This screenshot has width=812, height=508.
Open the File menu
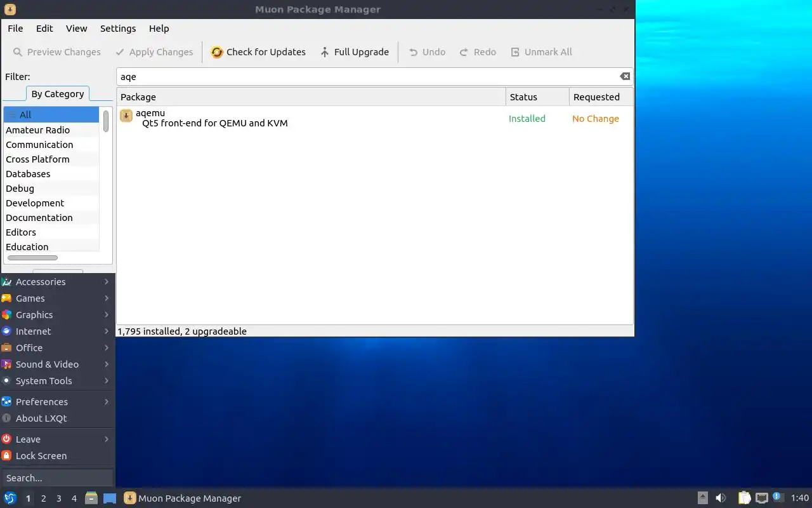(15, 29)
